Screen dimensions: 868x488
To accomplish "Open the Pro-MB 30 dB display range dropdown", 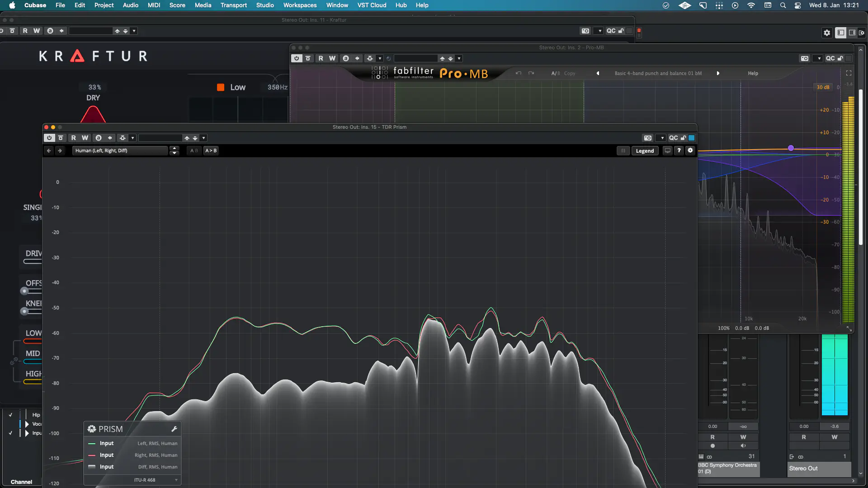I will pyautogui.click(x=823, y=87).
